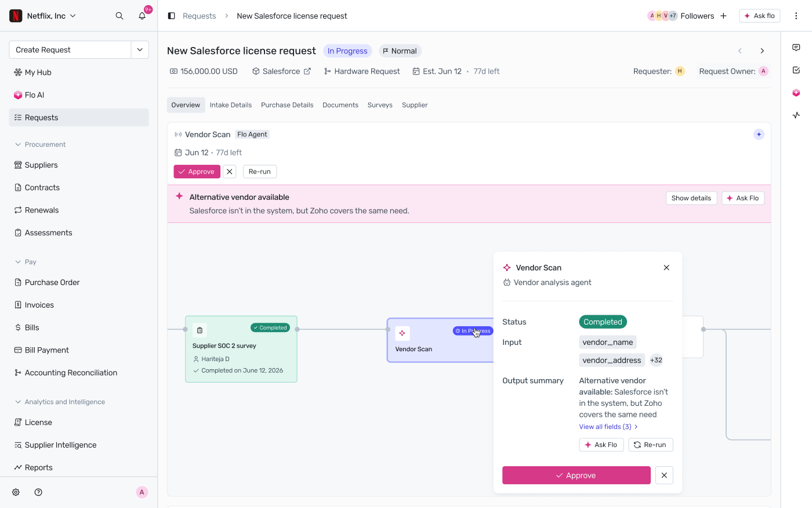The image size is (812, 508).
Task: Click the Followers avatars group
Action: (663, 16)
